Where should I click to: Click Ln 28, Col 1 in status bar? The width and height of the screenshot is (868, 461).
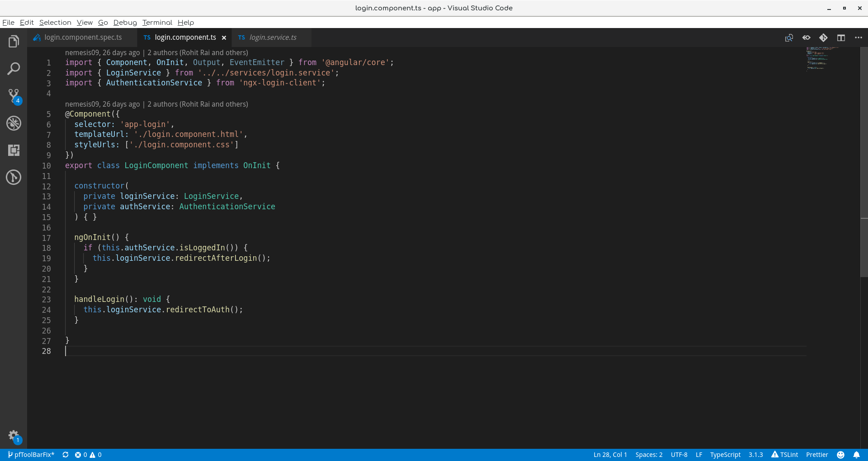tap(610, 455)
